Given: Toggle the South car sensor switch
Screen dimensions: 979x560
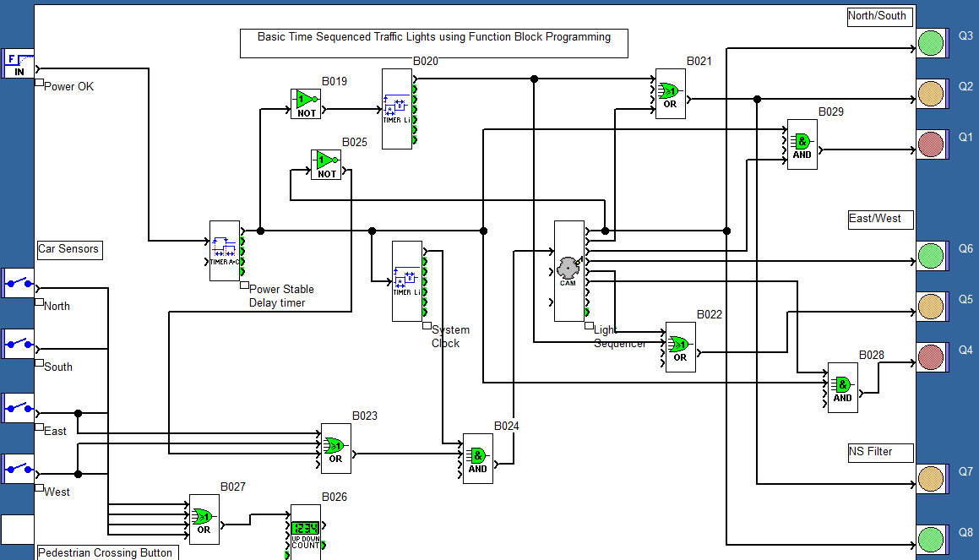Looking at the screenshot, I should pos(17,343).
